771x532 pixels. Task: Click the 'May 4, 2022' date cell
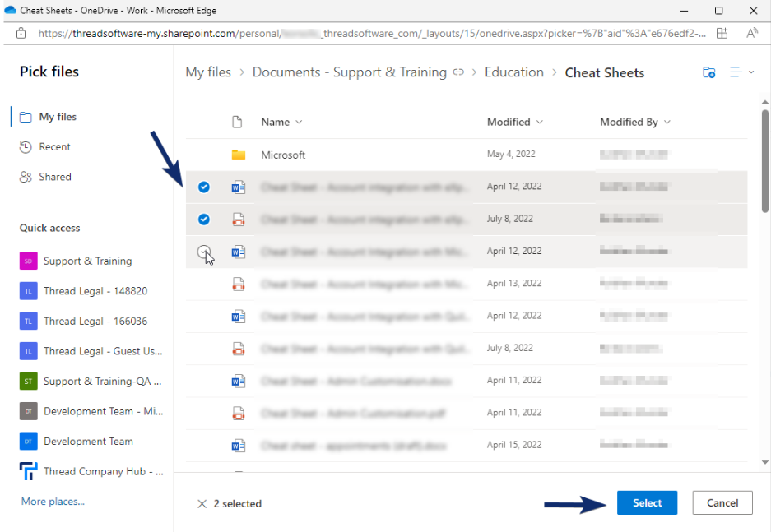tap(511, 155)
